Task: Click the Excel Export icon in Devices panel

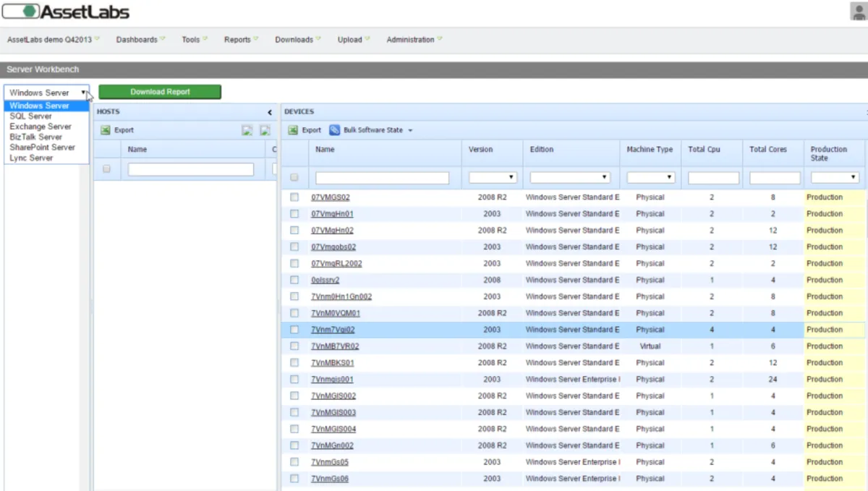Action: 293,130
